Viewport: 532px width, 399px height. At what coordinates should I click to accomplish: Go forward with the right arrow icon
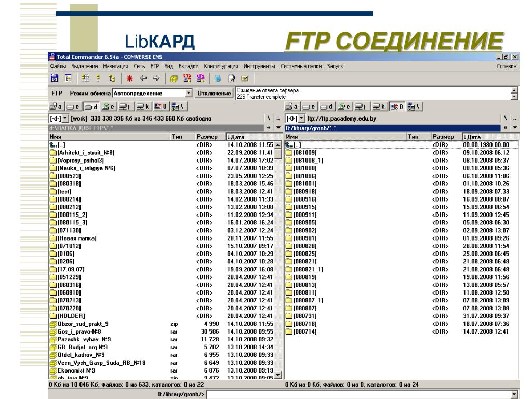click(x=156, y=78)
